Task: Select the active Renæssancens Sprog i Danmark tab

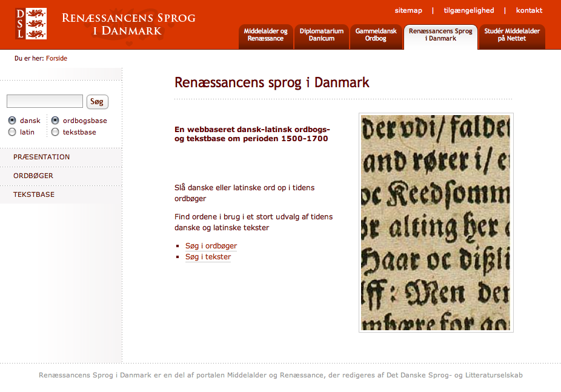Action: coord(440,35)
